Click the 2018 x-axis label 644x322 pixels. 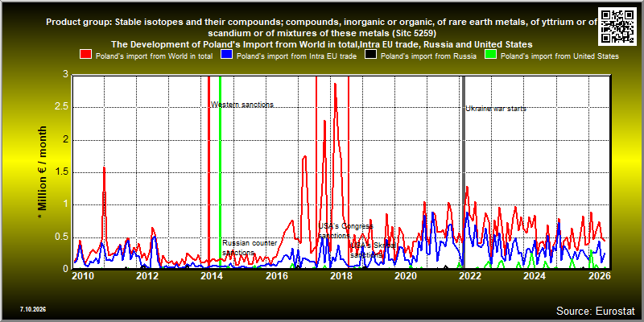coord(341,276)
